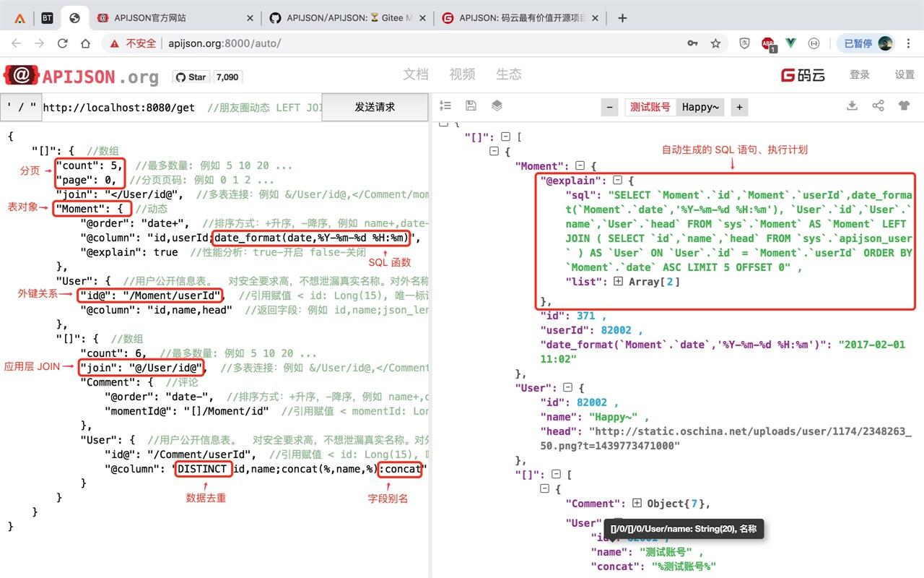The width and height of the screenshot is (924, 578).
Task: Open the 登录 login link
Action: tap(860, 74)
